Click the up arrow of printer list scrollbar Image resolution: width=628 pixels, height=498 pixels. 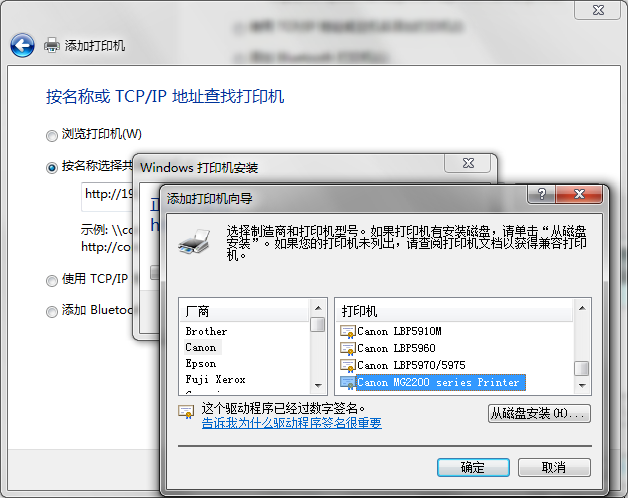click(582, 308)
